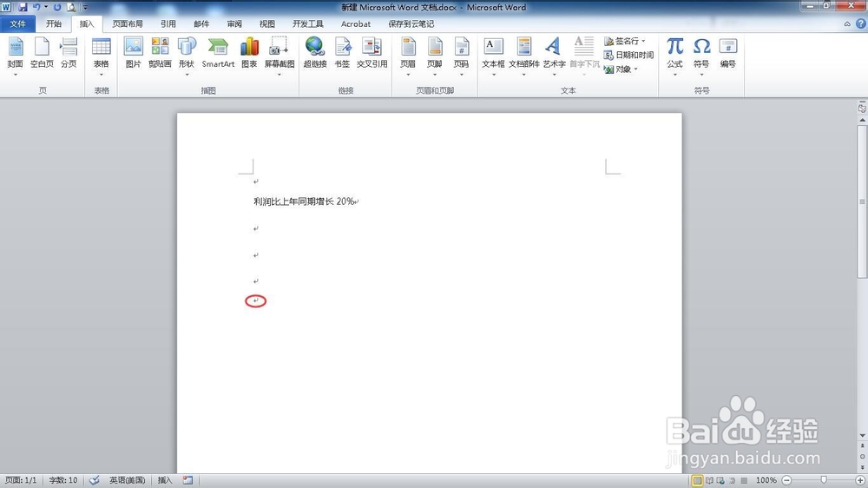
Task: Open the header (页眉) menu
Action: 408,56
